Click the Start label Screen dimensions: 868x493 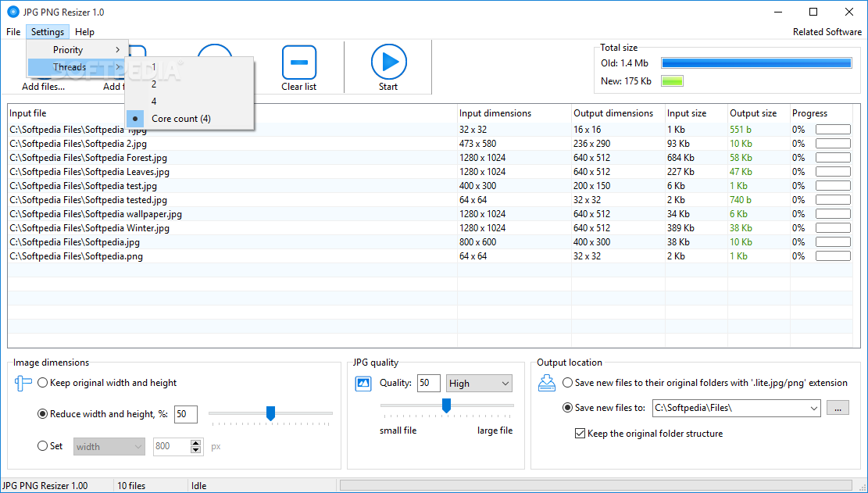coord(388,86)
